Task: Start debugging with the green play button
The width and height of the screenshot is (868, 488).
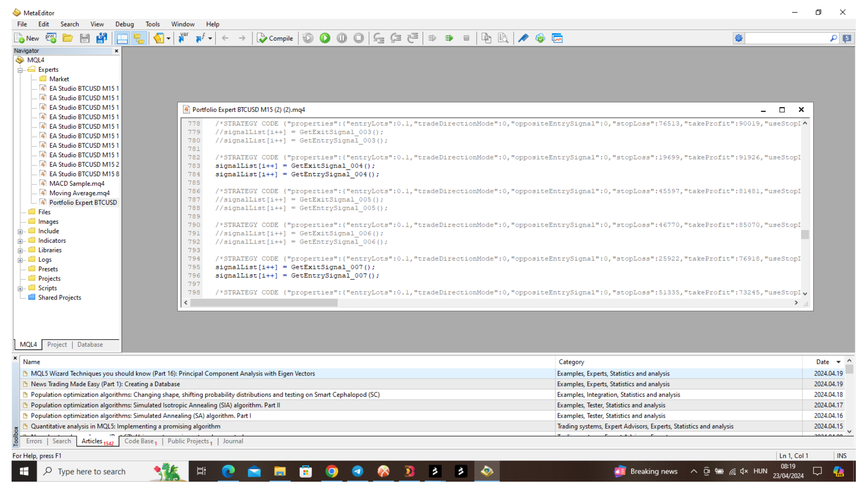Action: [325, 38]
